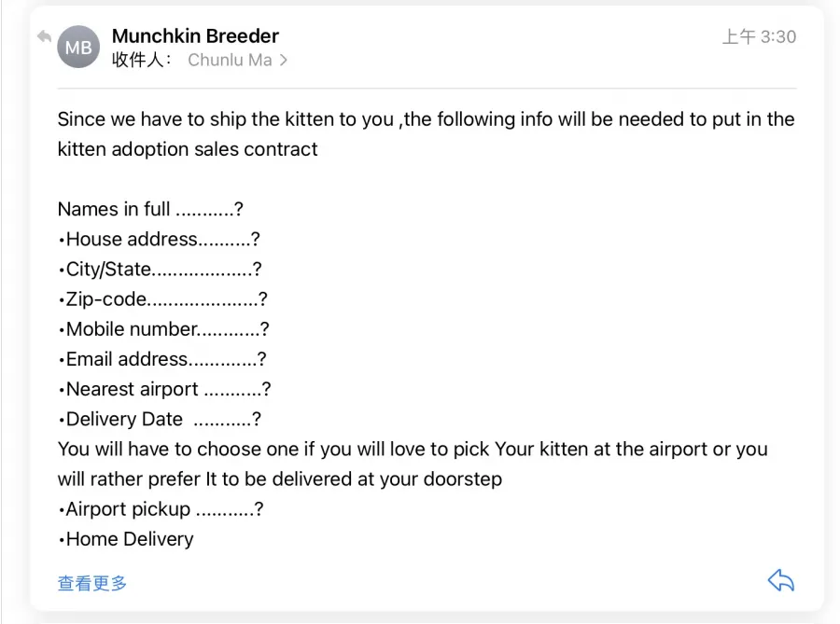Viewport: 840px width, 624px height.
Task: Click the 'Airport pickup' option line
Action: [161, 508]
